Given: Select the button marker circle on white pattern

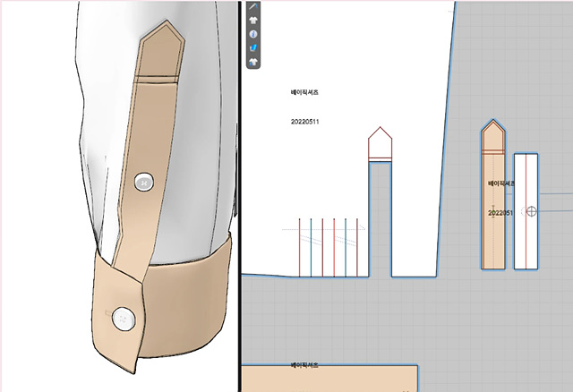Looking at the screenshot, I should (x=531, y=211).
